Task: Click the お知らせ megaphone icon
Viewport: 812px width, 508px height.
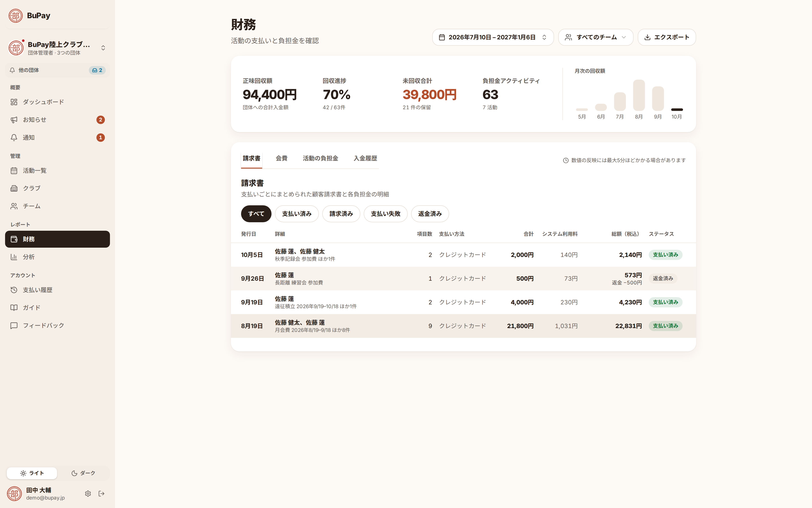Action: point(14,120)
